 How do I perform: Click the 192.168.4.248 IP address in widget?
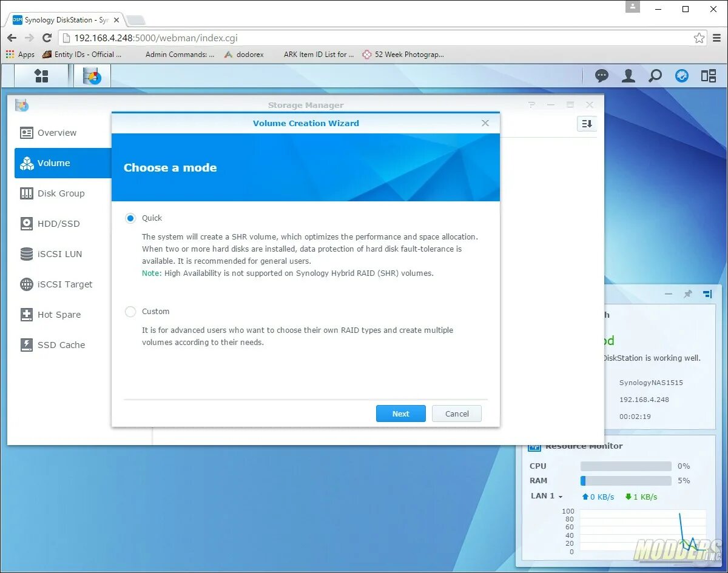644,400
